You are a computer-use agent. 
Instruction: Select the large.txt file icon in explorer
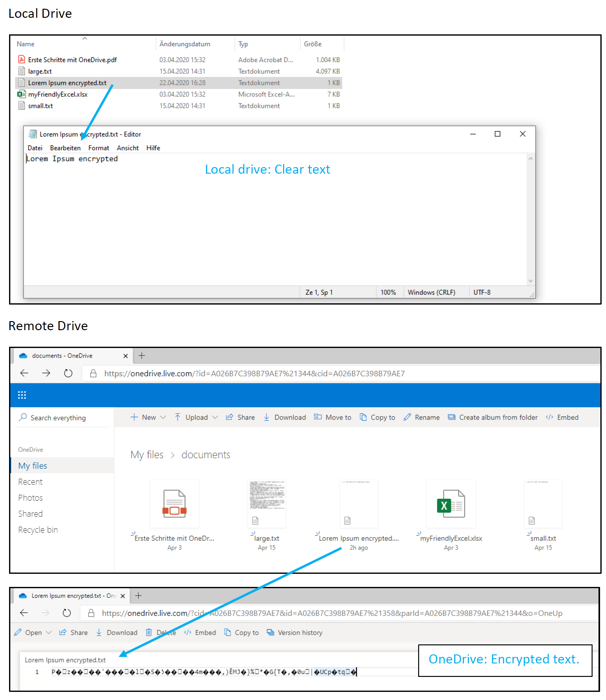click(x=22, y=71)
